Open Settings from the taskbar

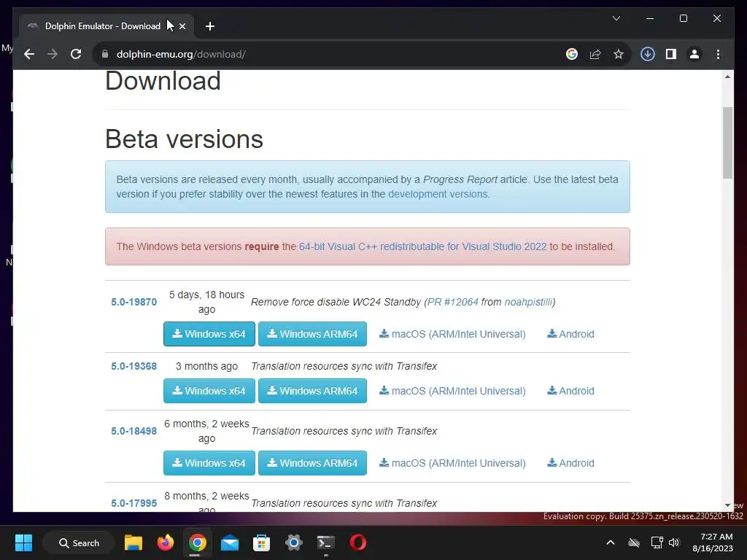(293, 542)
